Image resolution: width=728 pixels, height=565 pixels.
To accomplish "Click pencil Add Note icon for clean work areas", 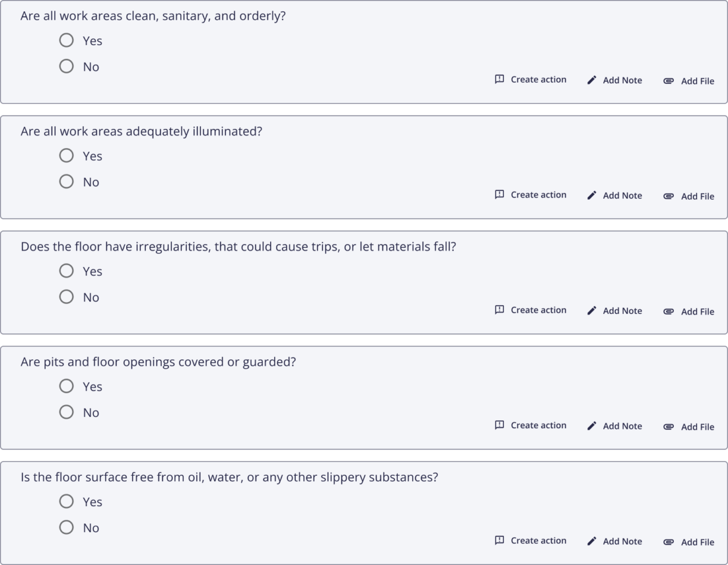I will coord(591,80).
